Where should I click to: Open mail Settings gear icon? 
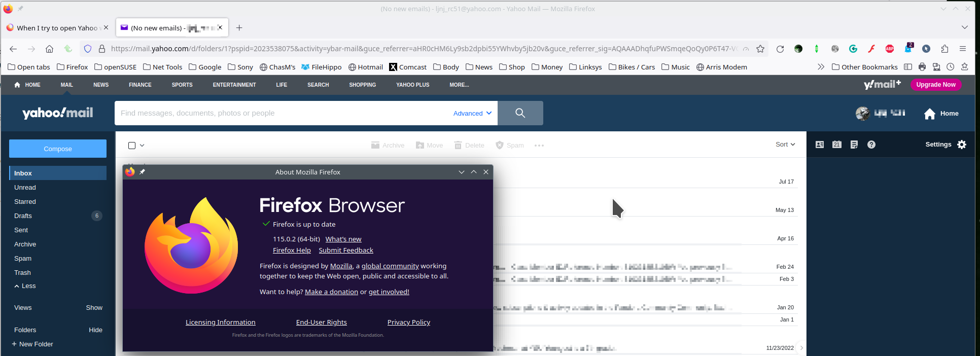[962, 145]
